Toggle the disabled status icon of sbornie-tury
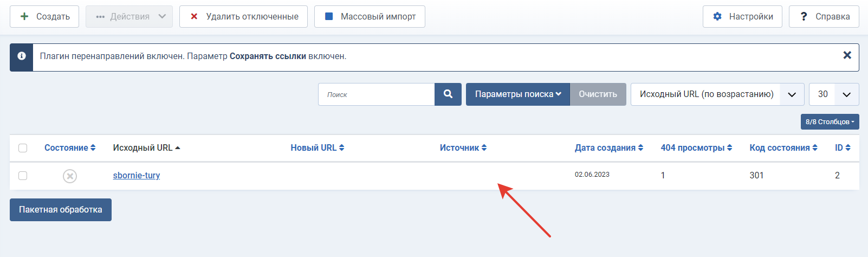868x257 pixels. (x=70, y=176)
